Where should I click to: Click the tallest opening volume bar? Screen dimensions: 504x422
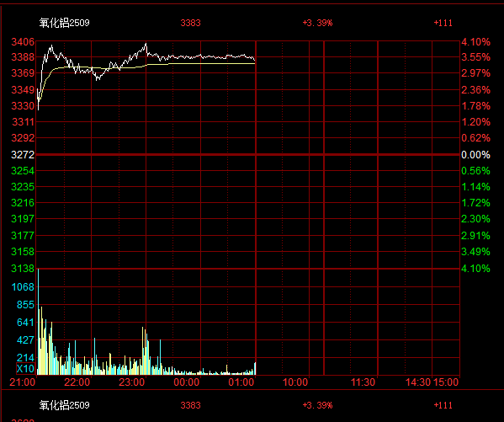[38, 322]
